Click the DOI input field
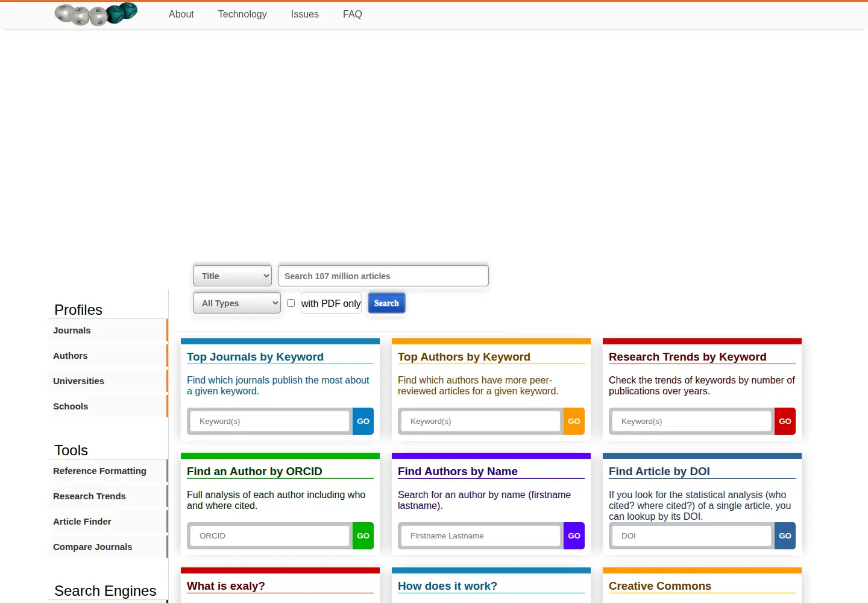 [x=691, y=536]
